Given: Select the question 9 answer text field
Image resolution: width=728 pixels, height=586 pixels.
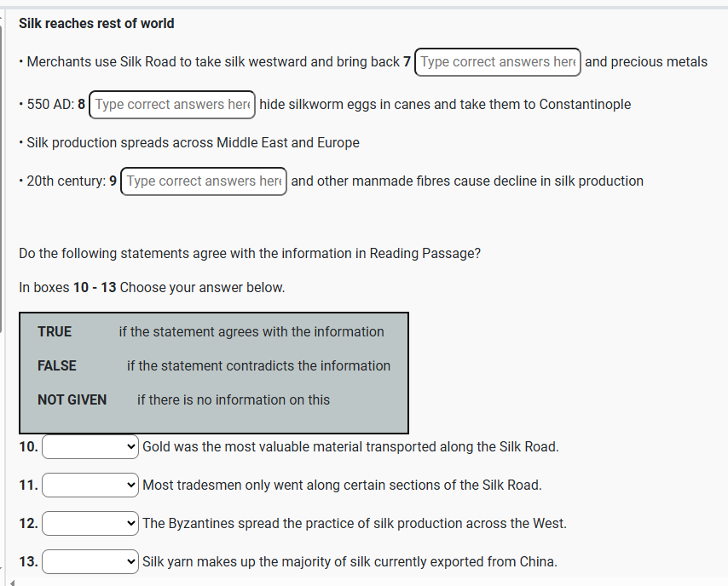Looking at the screenshot, I should click(x=204, y=181).
